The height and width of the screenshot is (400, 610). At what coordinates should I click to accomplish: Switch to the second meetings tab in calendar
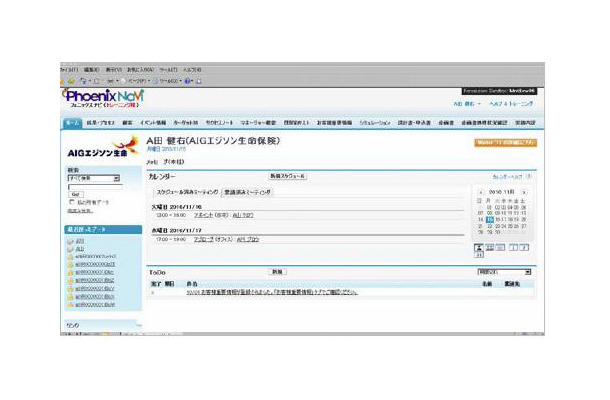[246, 189]
